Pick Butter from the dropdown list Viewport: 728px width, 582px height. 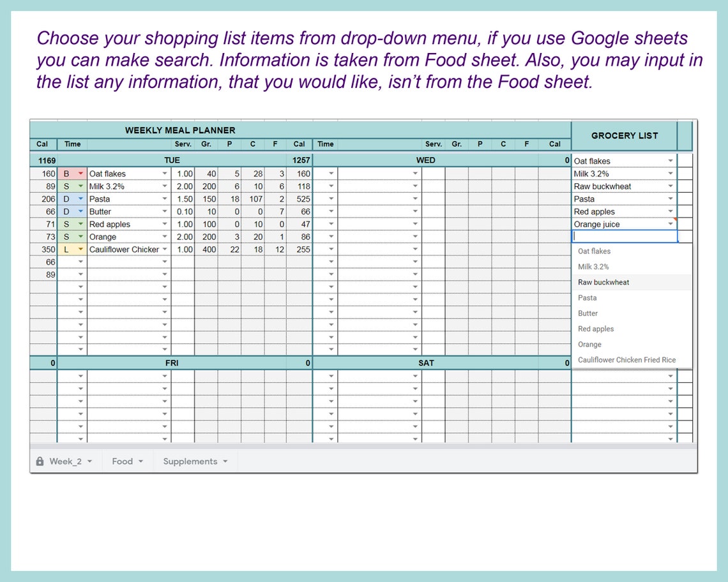pyautogui.click(x=632, y=313)
